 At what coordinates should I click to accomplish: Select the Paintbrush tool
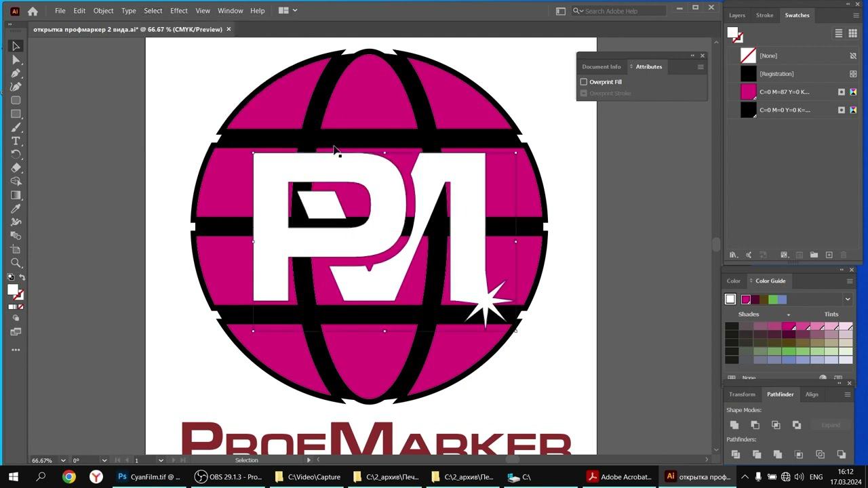16,127
